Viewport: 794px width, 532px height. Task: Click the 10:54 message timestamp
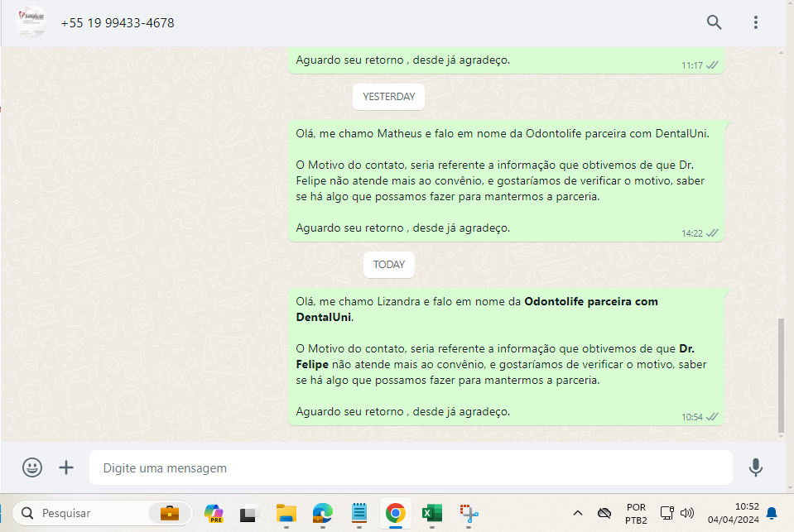pos(691,417)
